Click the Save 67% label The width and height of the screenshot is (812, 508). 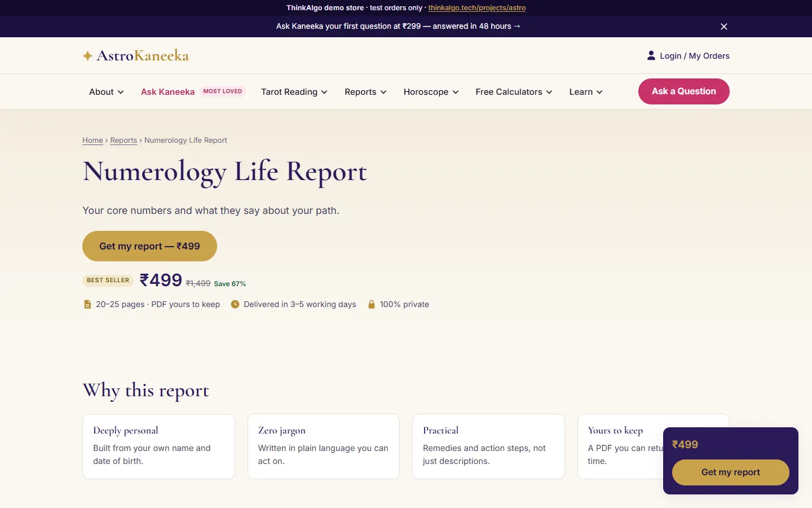230,284
